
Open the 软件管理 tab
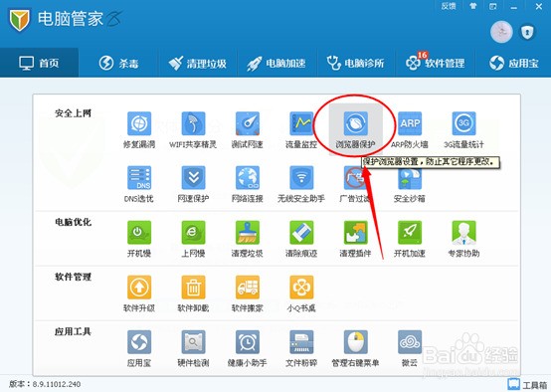click(435, 63)
